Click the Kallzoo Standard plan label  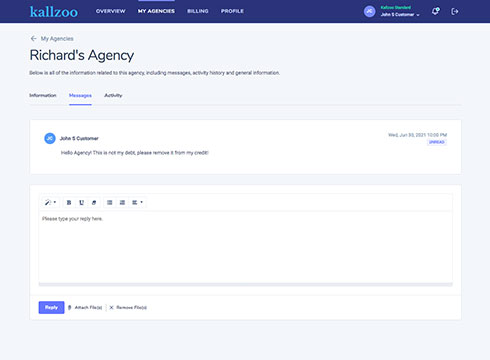click(x=396, y=7)
